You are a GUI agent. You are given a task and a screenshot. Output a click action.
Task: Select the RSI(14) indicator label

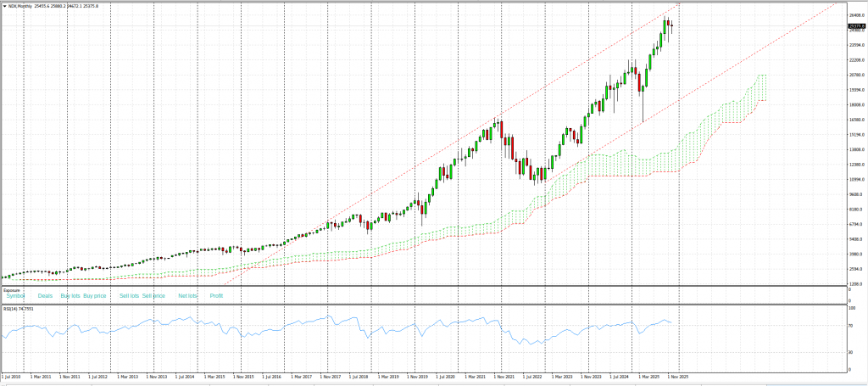[19, 307]
